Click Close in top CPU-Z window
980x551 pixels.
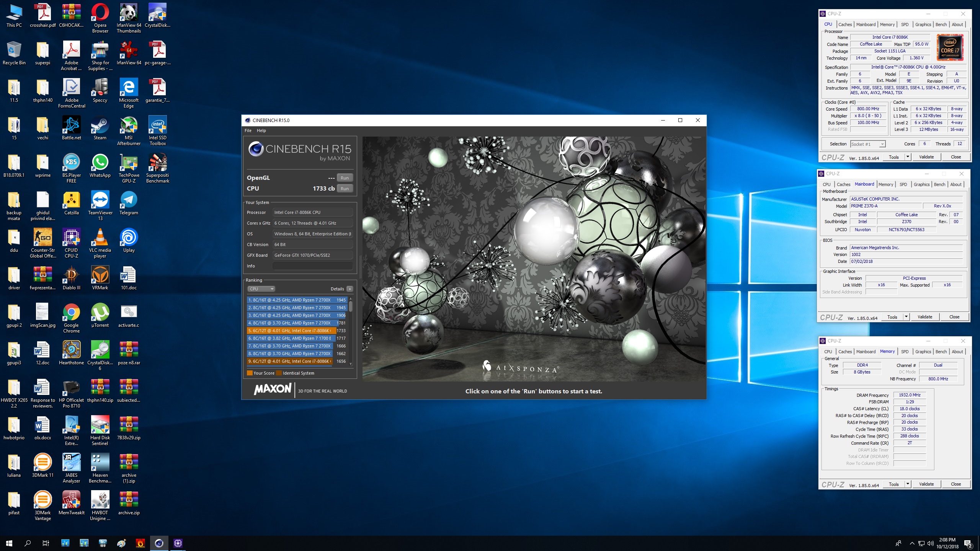[x=956, y=157]
